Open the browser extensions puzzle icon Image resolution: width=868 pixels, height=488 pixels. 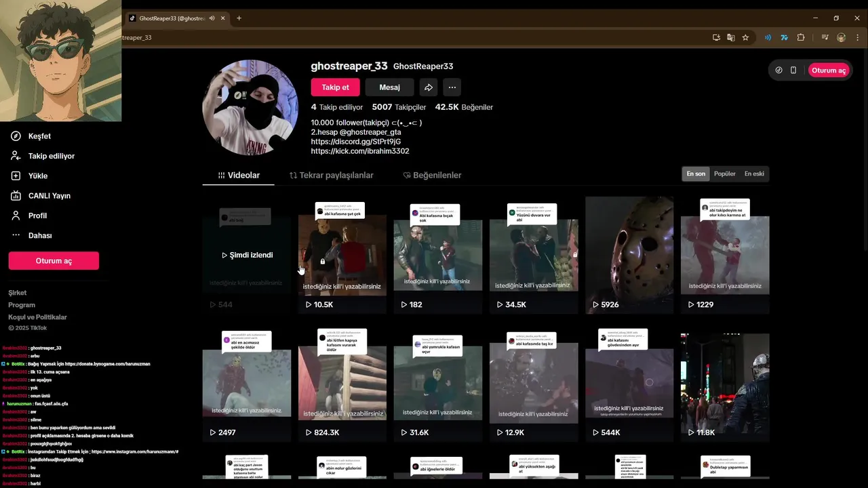(801, 37)
